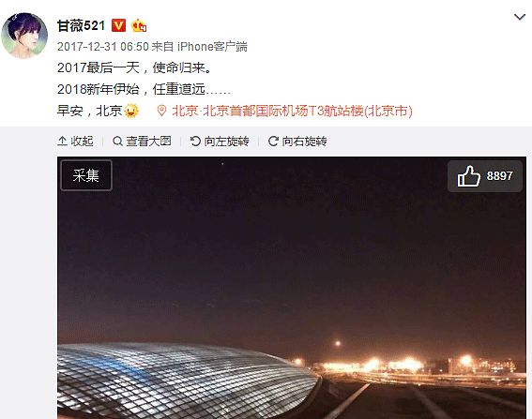Click the orange verified V badge
The image size is (532, 419).
pos(118,25)
